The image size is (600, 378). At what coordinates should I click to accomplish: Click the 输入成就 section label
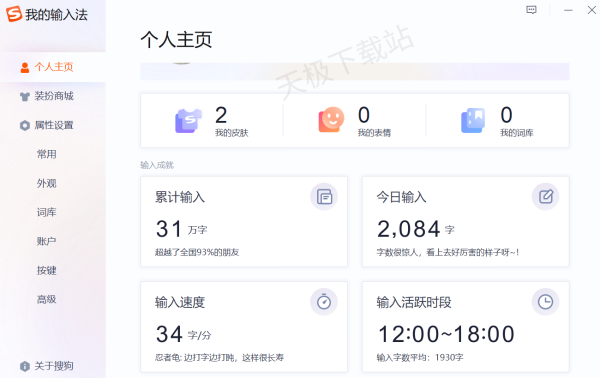(x=157, y=165)
